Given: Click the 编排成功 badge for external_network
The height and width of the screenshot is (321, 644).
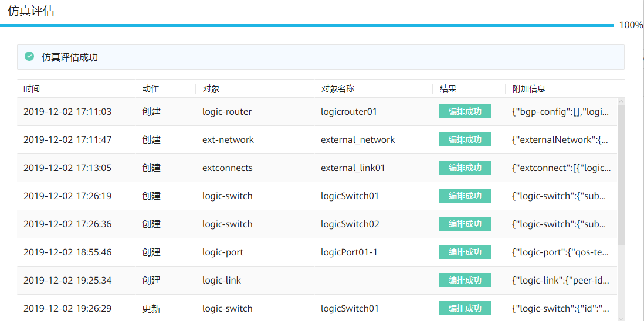Looking at the screenshot, I should 465,139.
